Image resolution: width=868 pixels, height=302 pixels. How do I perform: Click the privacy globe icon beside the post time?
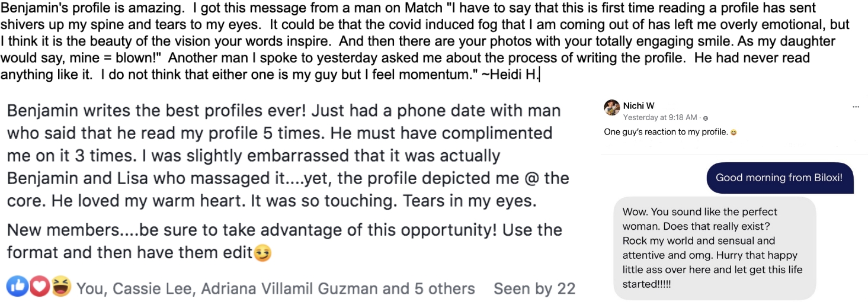706,118
